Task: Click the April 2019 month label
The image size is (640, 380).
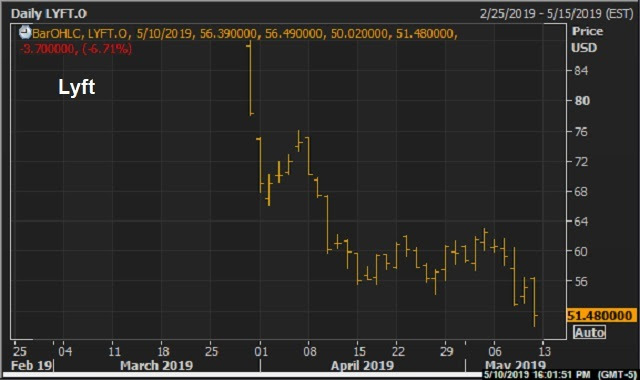Action: (362, 365)
